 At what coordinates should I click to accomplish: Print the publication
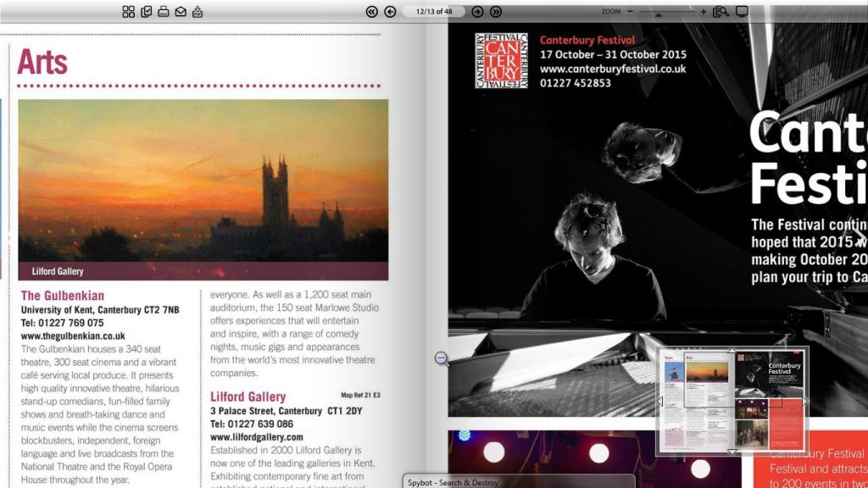pyautogui.click(x=164, y=12)
